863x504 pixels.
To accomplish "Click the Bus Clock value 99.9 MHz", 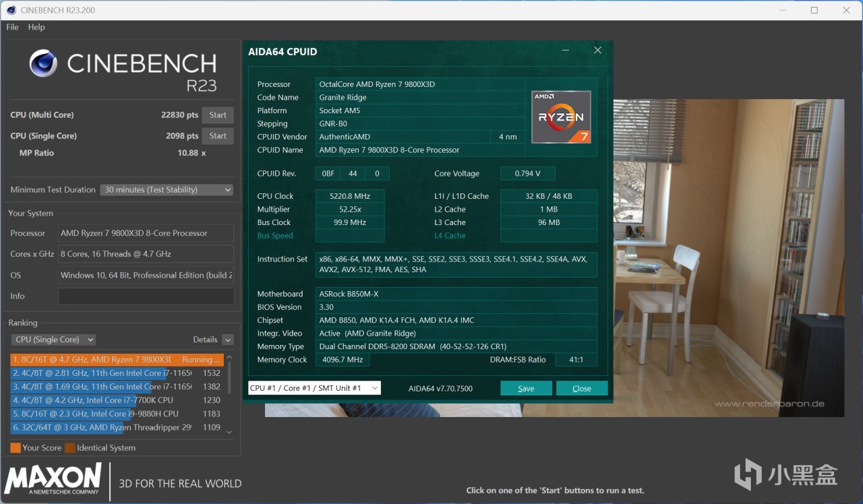I will [350, 222].
